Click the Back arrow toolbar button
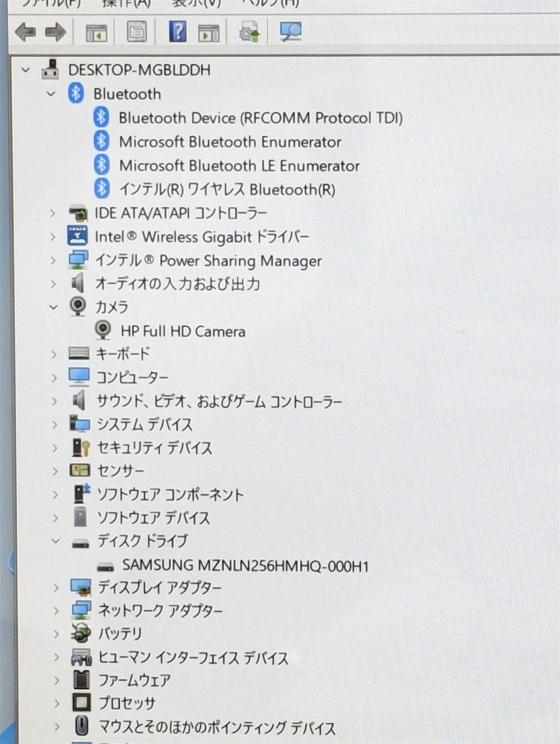The image size is (560, 744). coord(26,31)
